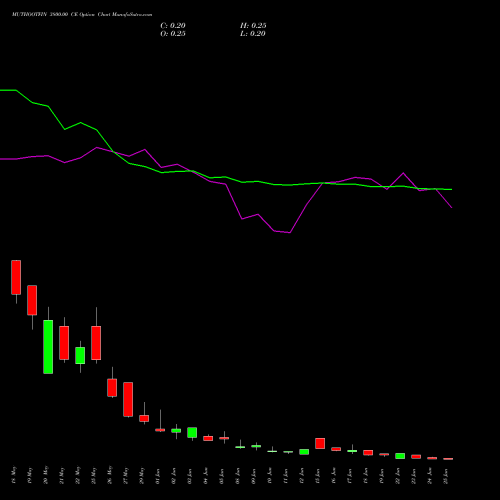Click the "19 May" x-axis date label

(x=30, y=475)
